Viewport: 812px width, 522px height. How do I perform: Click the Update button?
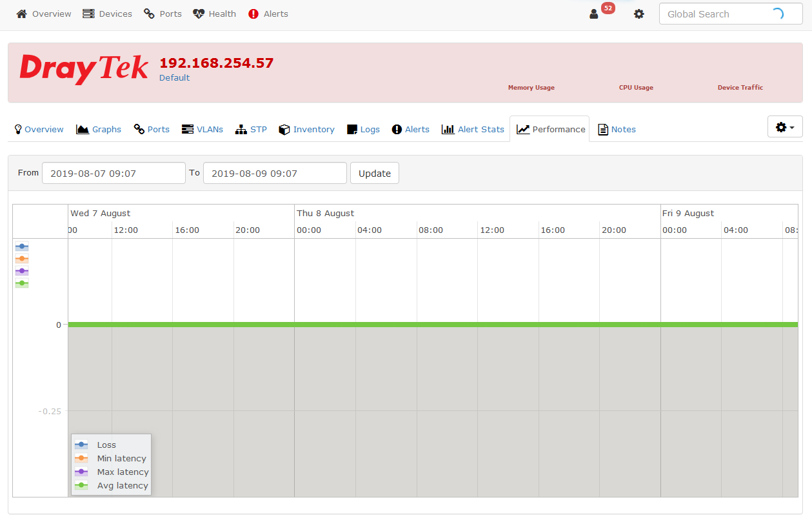point(374,173)
